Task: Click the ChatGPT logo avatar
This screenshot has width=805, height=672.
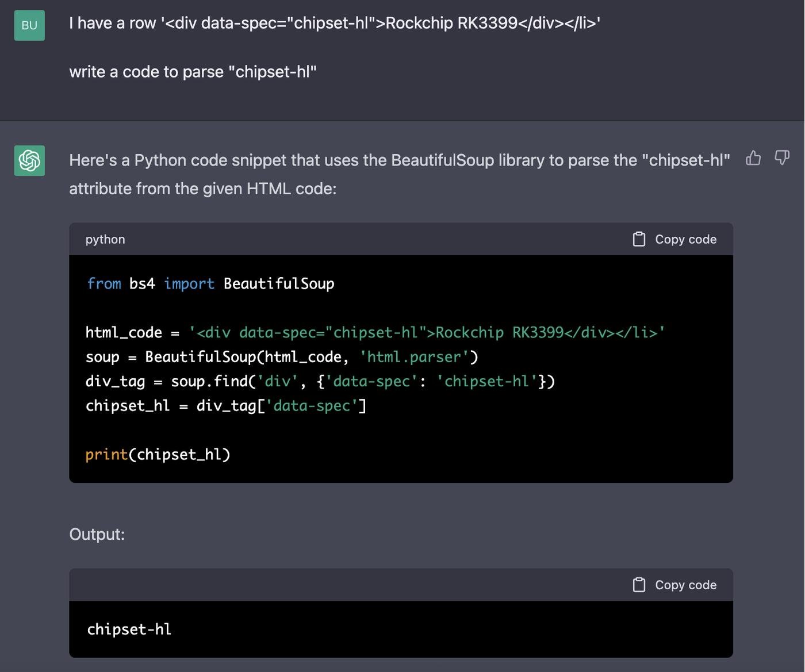Action: point(29,160)
